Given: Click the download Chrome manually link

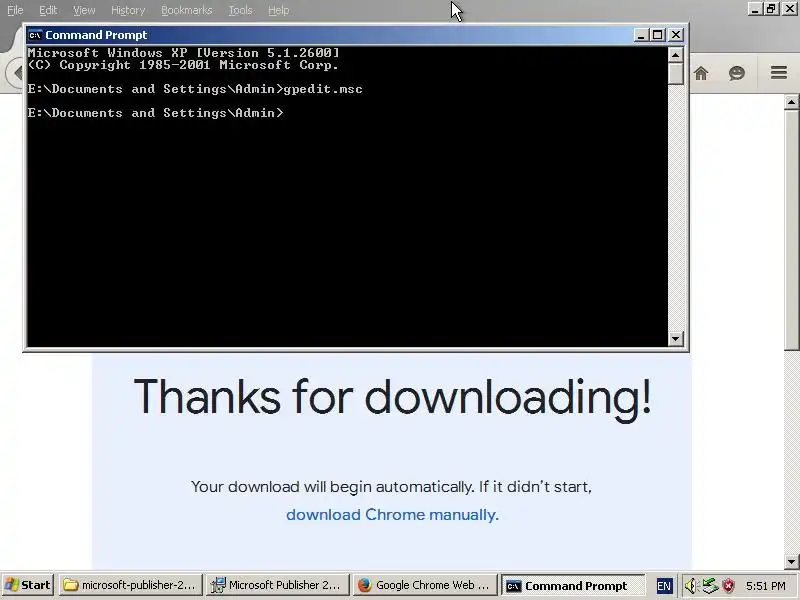Looking at the screenshot, I should tap(392, 515).
